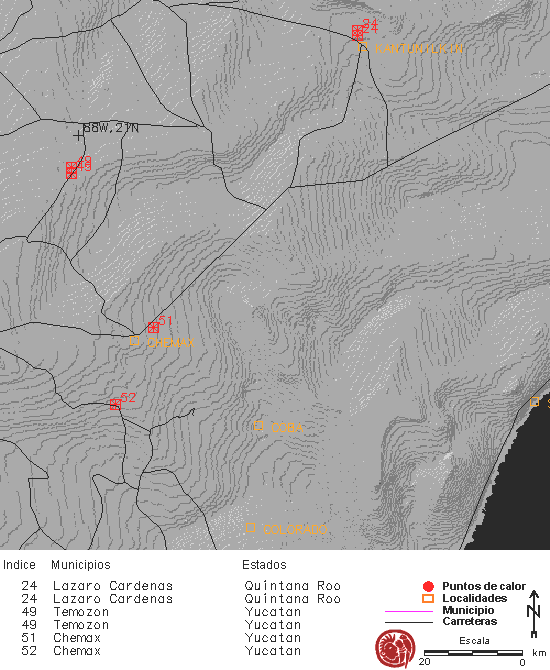Click the Carreteras legend label

tap(470, 621)
